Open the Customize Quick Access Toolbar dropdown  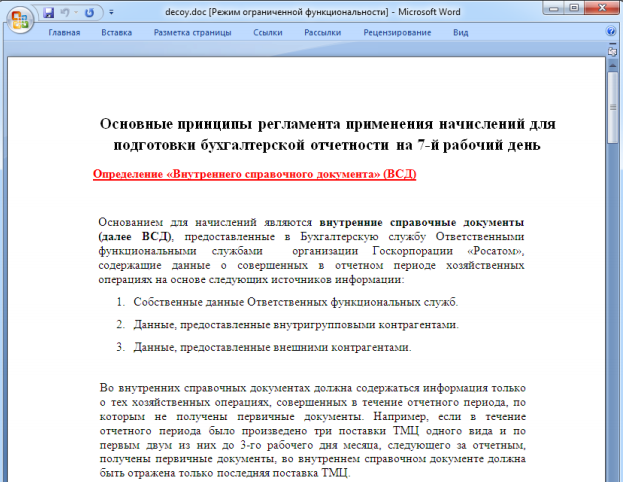pyautogui.click(x=110, y=13)
